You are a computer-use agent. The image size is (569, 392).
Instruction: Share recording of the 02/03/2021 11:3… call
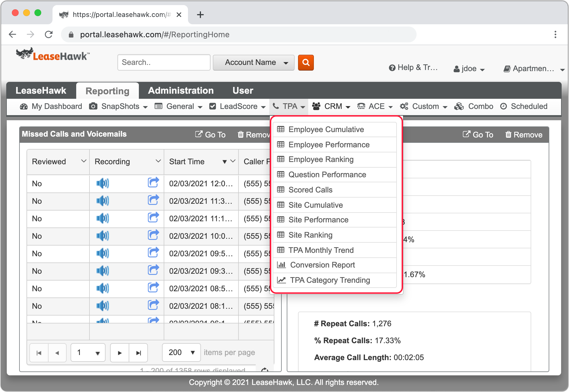(153, 200)
